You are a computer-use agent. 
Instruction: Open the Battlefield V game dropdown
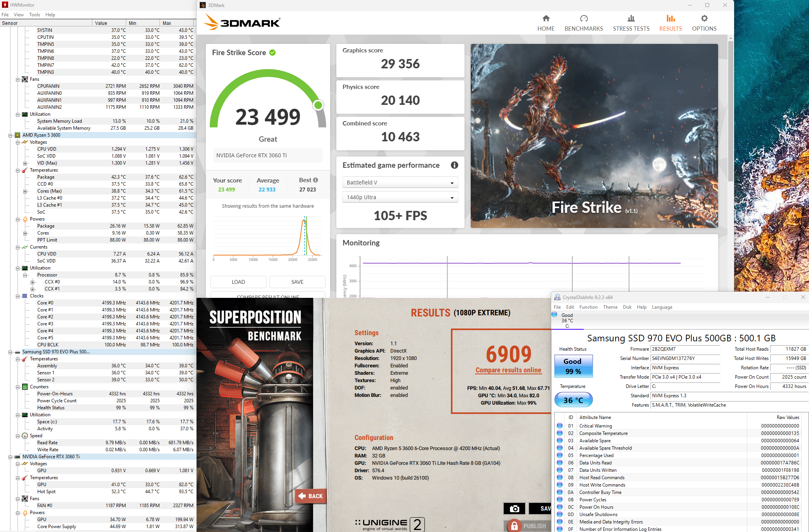click(x=400, y=183)
